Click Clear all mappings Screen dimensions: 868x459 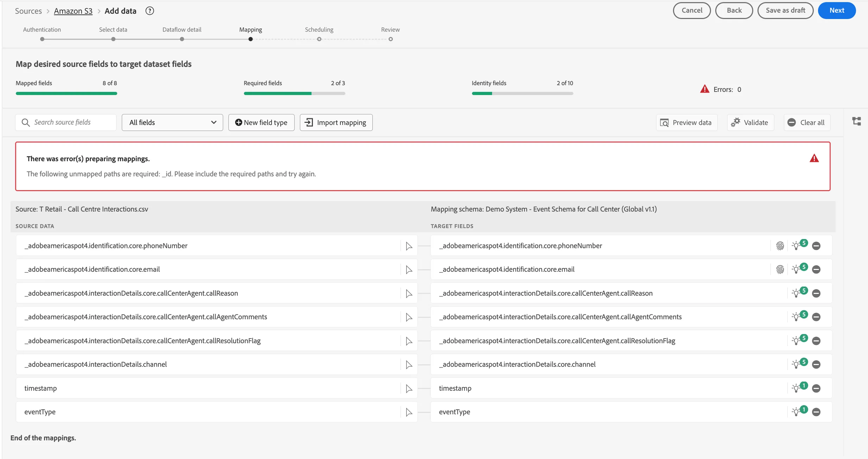(x=807, y=122)
